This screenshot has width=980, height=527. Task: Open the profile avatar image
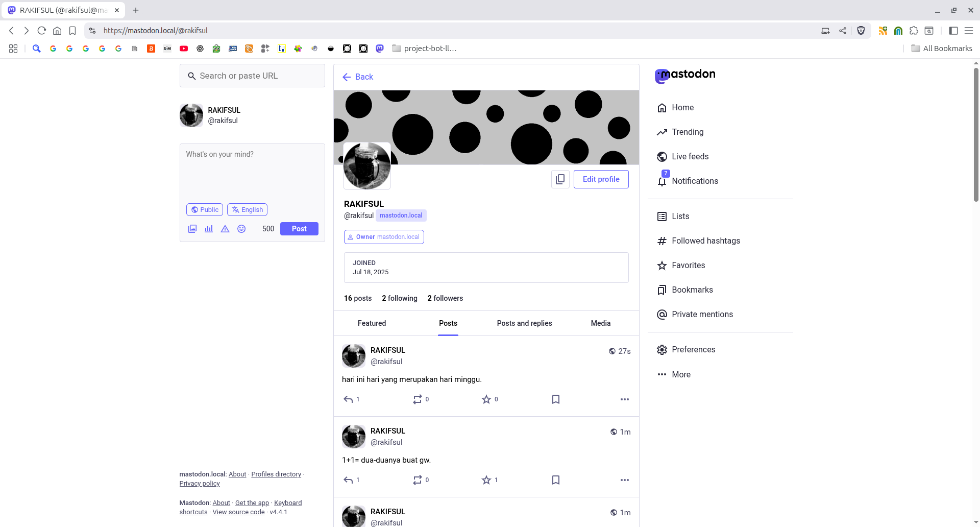click(x=367, y=166)
